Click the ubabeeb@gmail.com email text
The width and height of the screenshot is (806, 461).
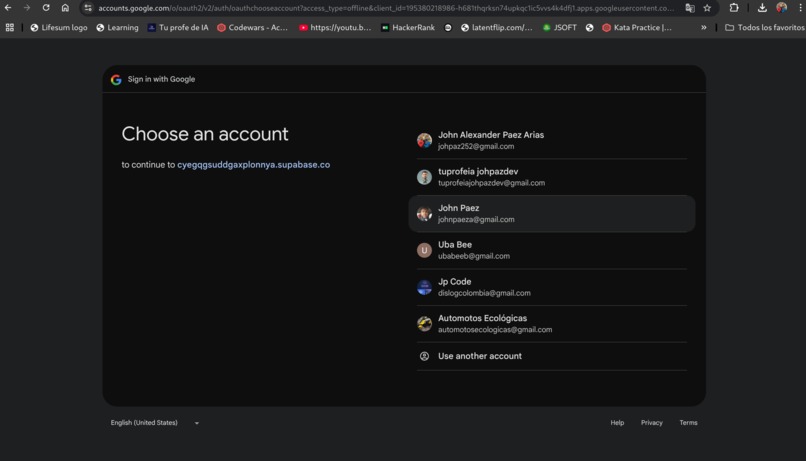pos(473,256)
